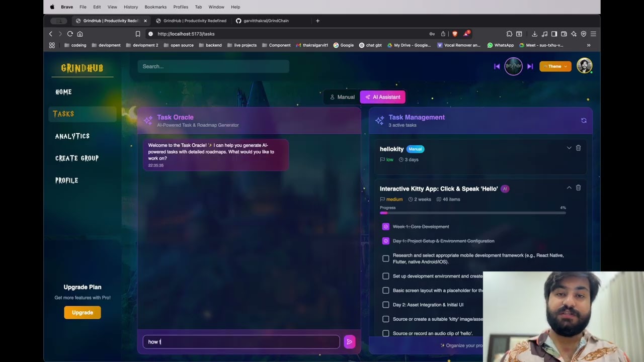Image resolution: width=644 pixels, height=362 pixels.
Task: Open Profile in the sidebar
Action: (67, 180)
